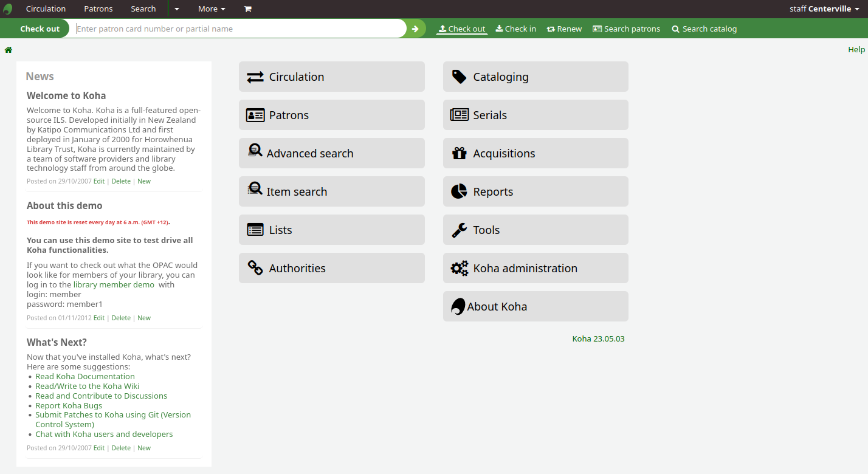Click the Advanced search magnifier icon
Screen dimensions: 868x474
tap(255, 151)
